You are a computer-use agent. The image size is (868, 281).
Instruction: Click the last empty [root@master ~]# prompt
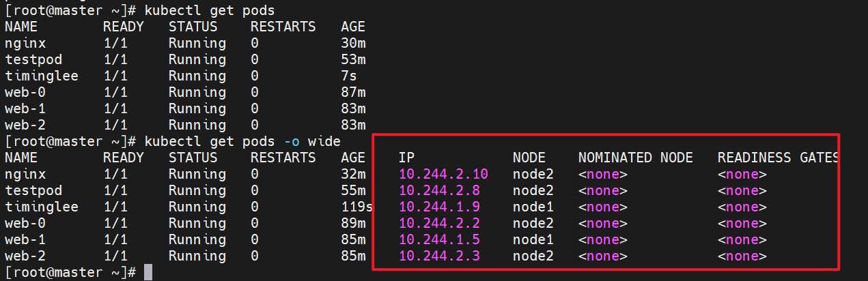pyautogui.click(x=71, y=273)
